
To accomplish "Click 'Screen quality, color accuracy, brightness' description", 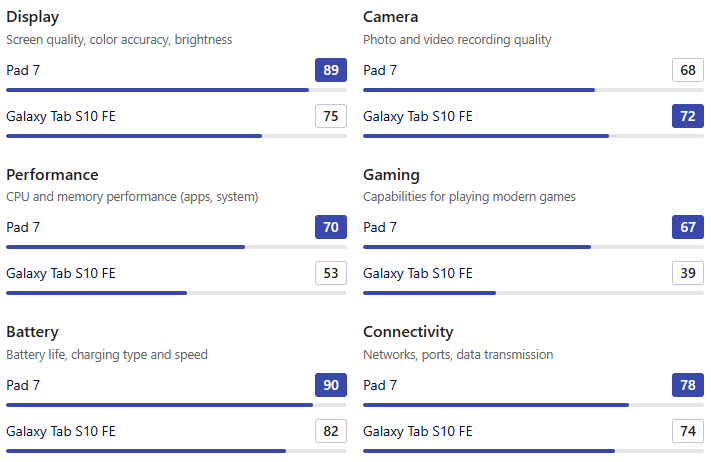I will [119, 40].
